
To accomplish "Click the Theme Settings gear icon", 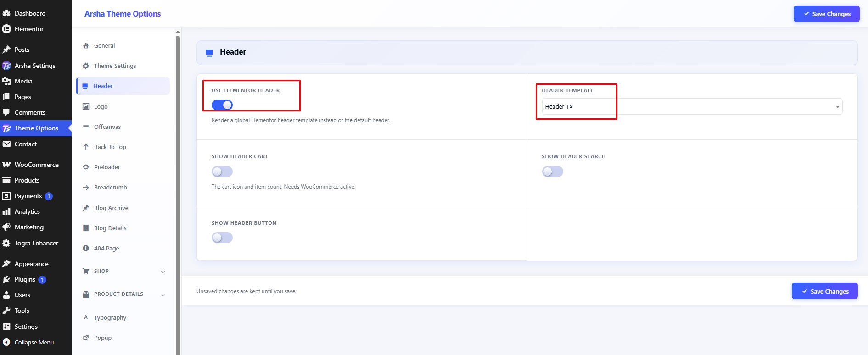I will 86,66.
